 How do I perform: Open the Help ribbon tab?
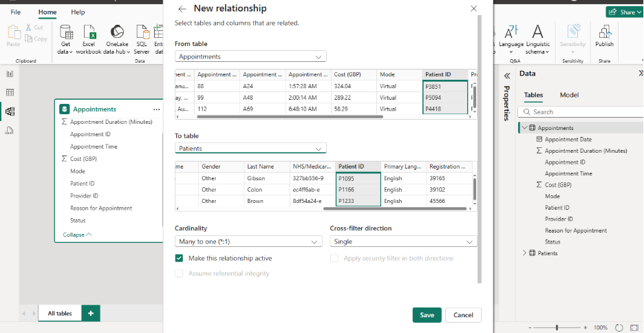point(78,12)
